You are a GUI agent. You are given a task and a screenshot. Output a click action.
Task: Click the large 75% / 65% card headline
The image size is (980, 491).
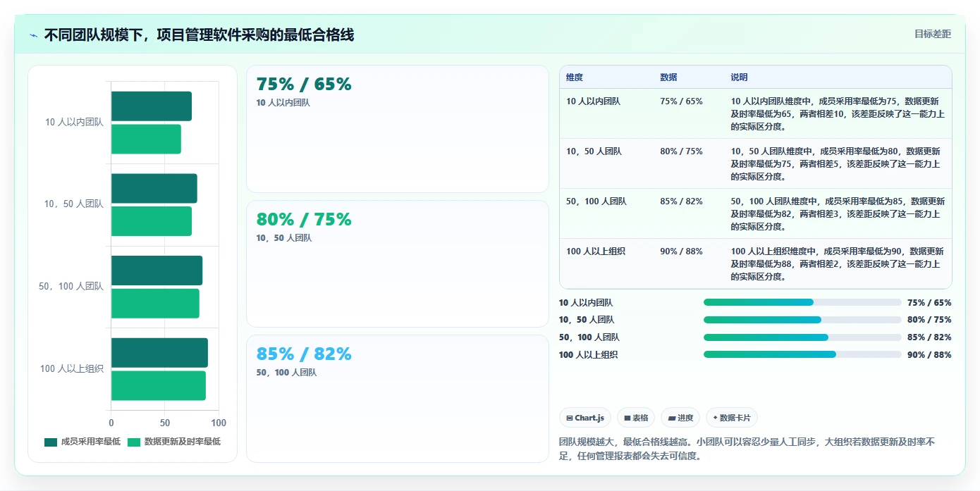304,85
